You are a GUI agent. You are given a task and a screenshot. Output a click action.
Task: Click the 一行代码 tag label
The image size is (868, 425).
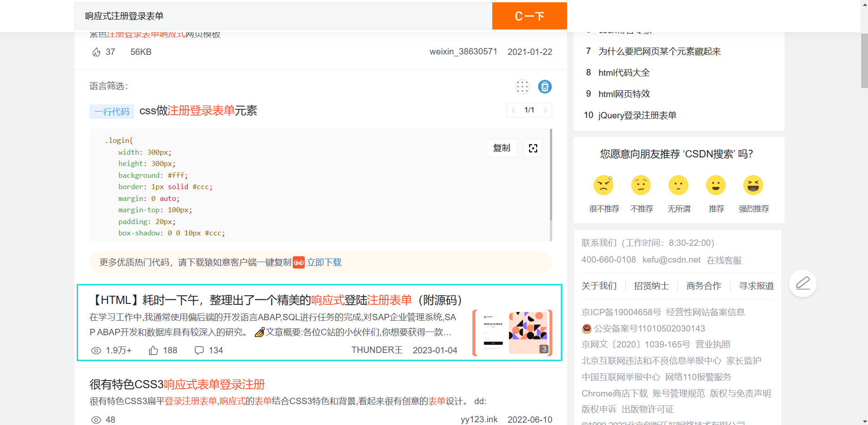(112, 112)
